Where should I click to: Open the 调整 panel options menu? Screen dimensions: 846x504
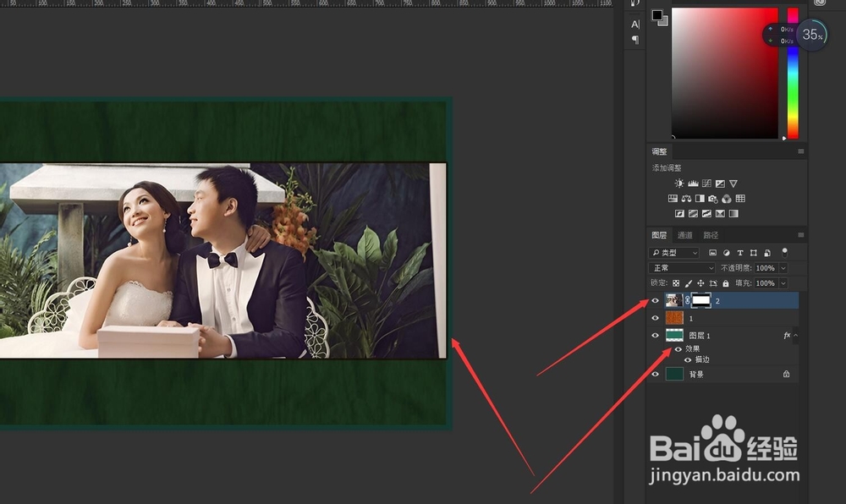pyautogui.click(x=800, y=151)
